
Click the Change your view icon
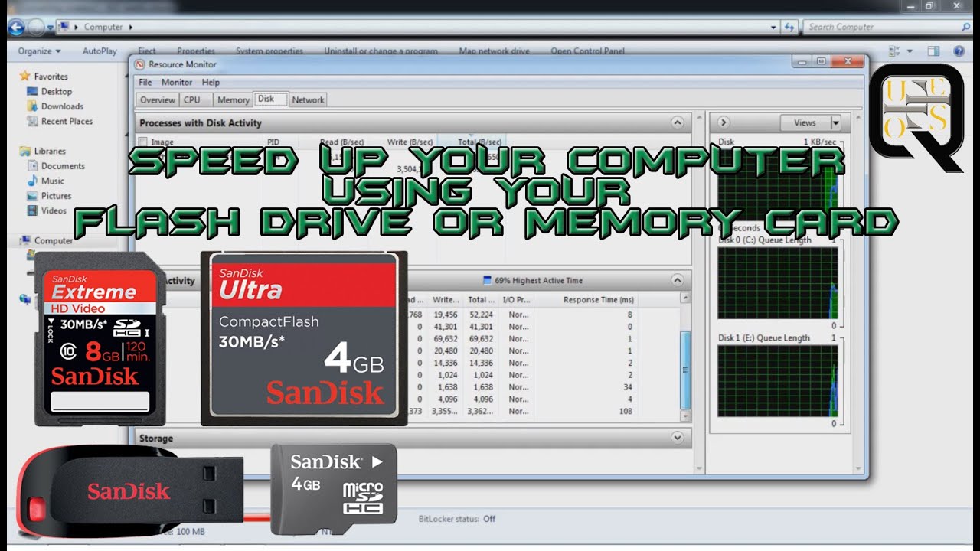coord(896,51)
